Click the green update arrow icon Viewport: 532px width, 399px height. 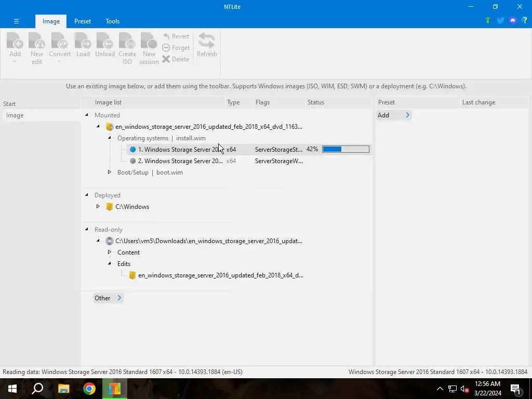tap(488, 20)
